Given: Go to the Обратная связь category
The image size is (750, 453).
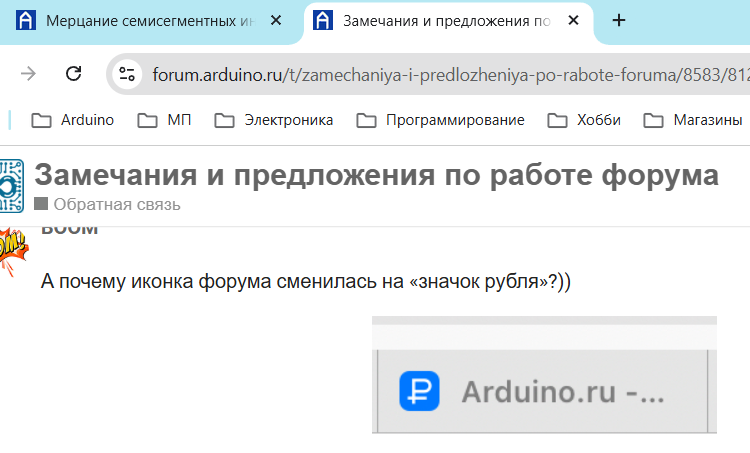Looking at the screenshot, I should click(x=116, y=205).
